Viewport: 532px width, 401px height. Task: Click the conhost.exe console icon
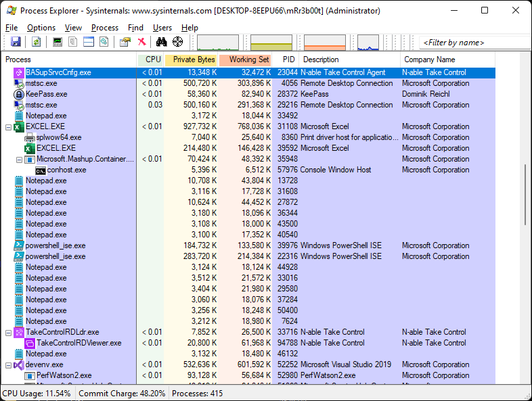click(41, 170)
